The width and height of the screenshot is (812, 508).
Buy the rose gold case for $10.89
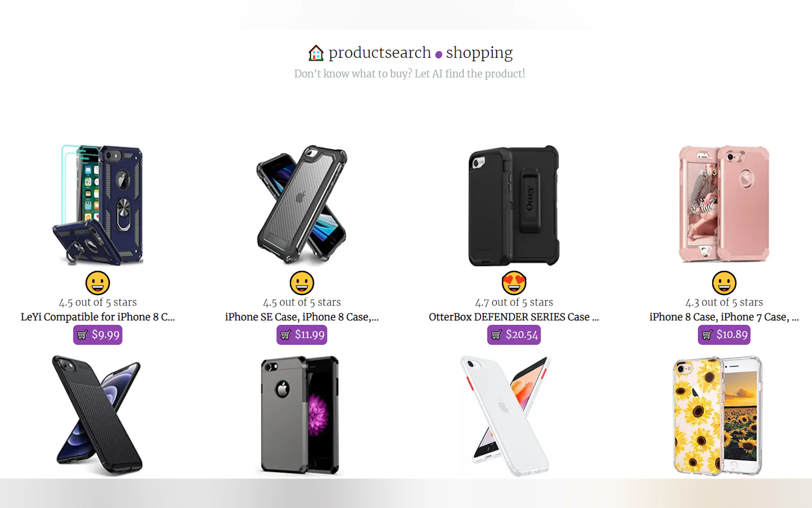pos(724,335)
